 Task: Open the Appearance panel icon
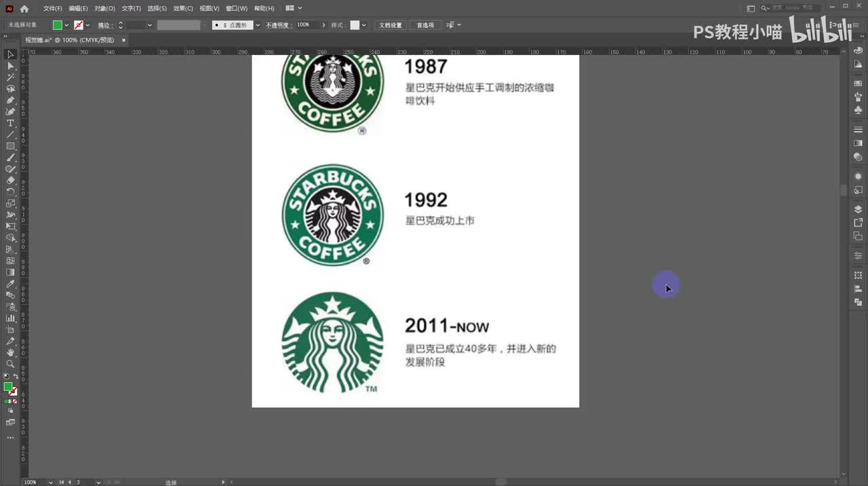coord(858,176)
